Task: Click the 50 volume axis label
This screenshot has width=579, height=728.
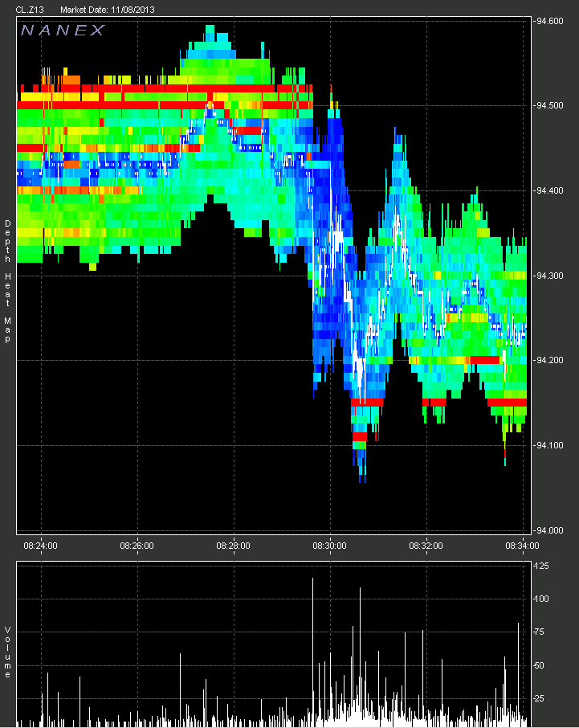Action: click(x=540, y=665)
